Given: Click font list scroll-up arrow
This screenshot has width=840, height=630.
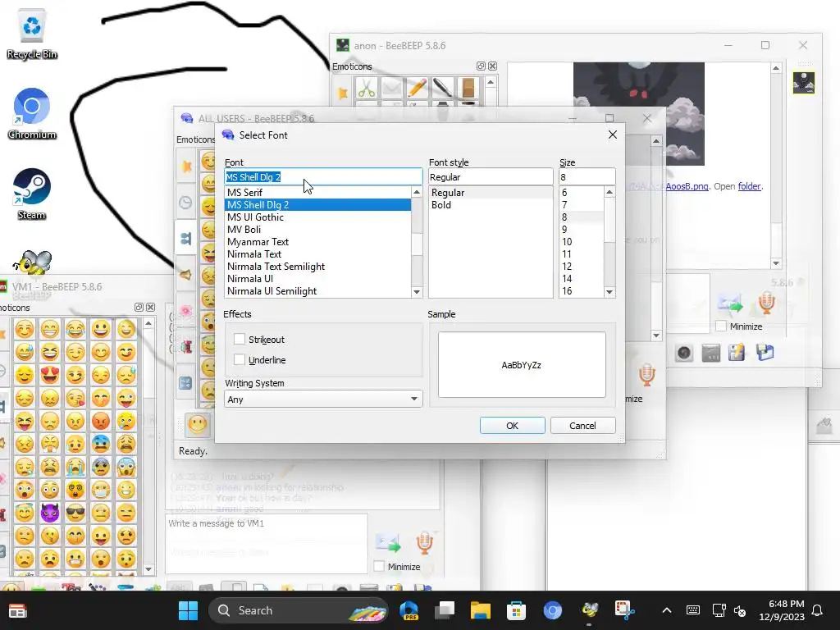Looking at the screenshot, I should (416, 192).
